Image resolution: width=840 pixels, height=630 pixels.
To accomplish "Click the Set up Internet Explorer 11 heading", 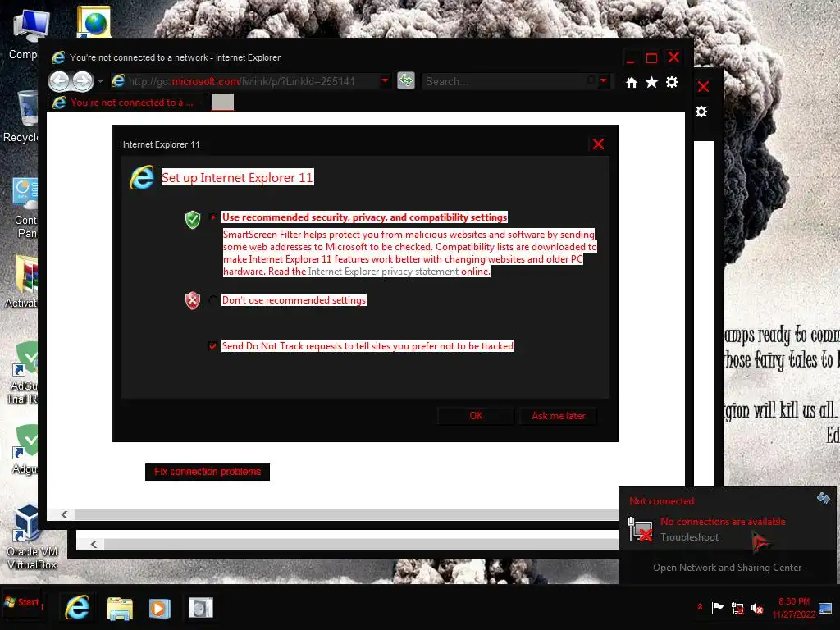I will 237,177.
